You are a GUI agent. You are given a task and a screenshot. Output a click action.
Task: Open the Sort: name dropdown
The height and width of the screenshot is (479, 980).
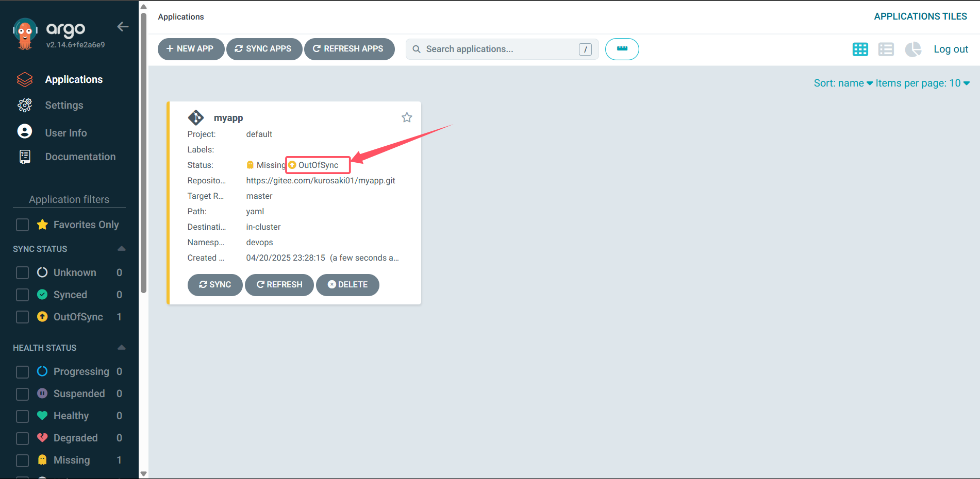843,83
